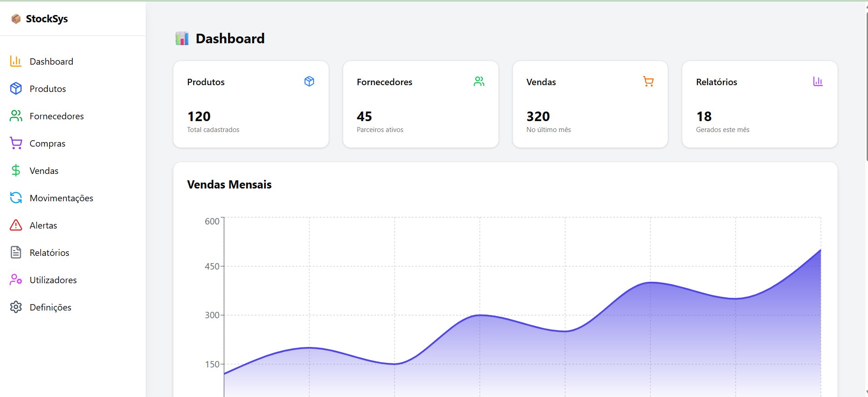The width and height of the screenshot is (868, 397).
Task: Click the Utilizadores user-gear icon
Action: (16, 280)
